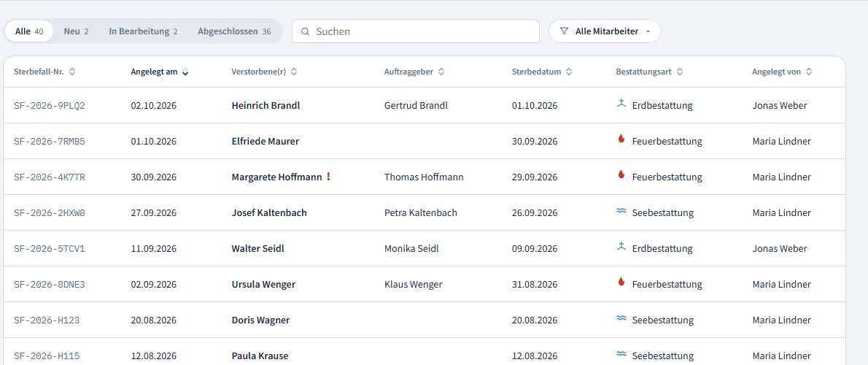Viewport: 868px width, 365px height.
Task: Switch to Abgeschlossen 36 tab
Action: (x=234, y=31)
